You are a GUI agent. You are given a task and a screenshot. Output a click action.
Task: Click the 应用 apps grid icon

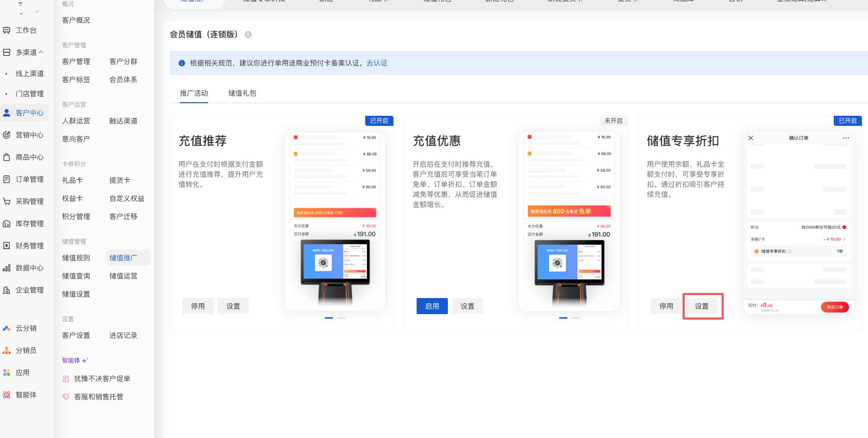(7, 373)
